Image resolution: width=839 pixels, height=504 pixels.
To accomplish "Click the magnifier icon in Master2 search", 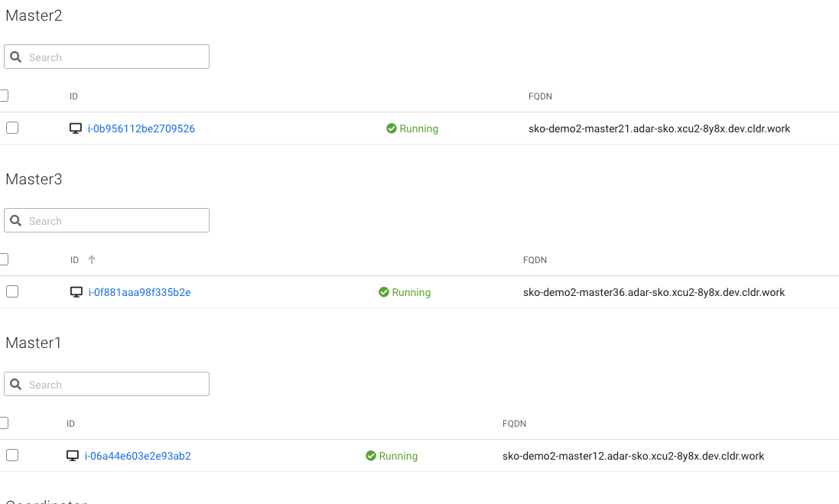I will point(16,57).
